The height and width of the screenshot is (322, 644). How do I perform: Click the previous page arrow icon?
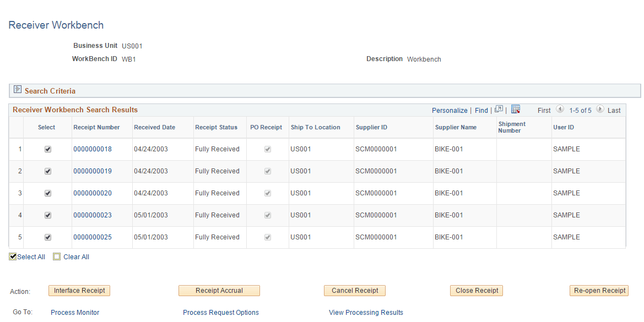(560, 110)
